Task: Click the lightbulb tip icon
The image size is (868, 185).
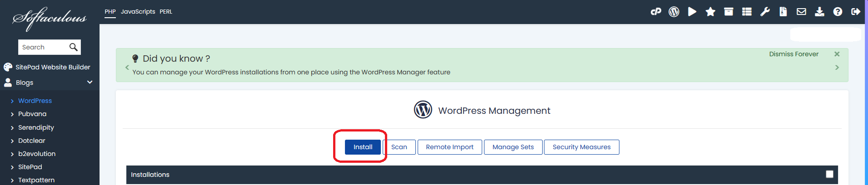Action: (135, 58)
